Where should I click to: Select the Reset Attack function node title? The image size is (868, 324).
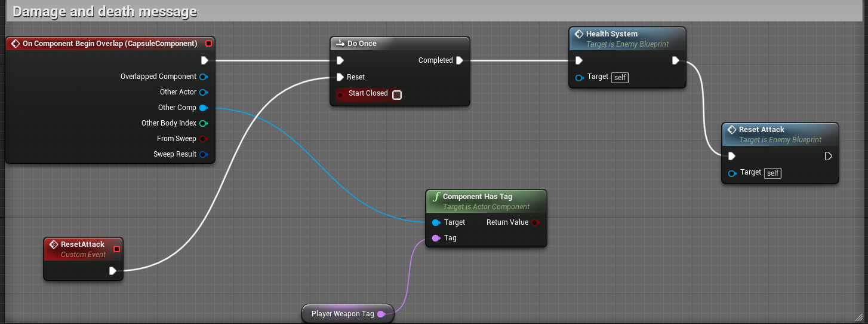click(x=761, y=130)
